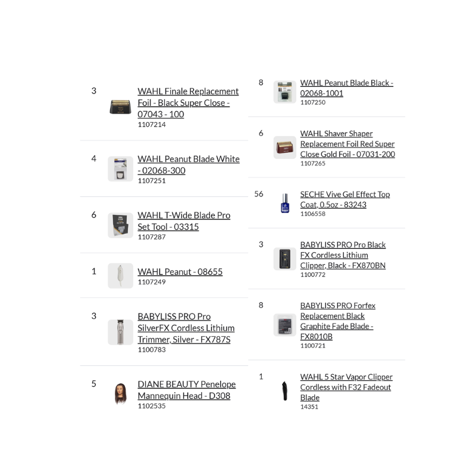Open DIANE BEAUTY Penelope Mannequin Head link
476x476 pixels.
186,390
